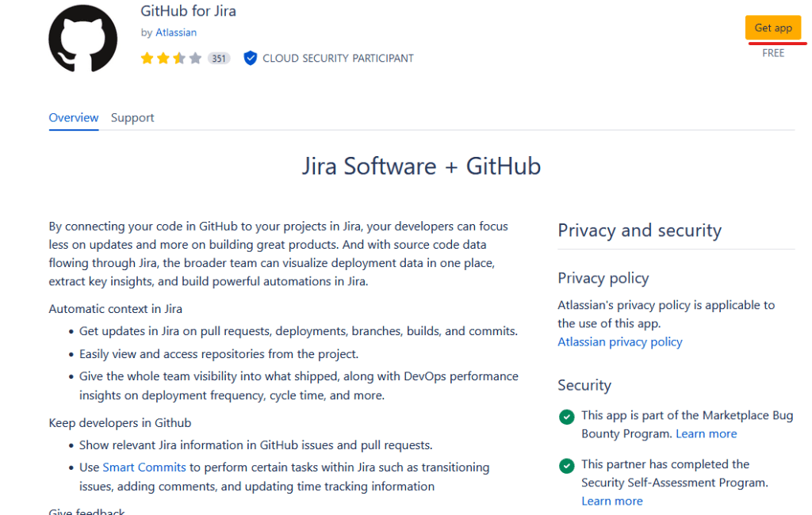Select the half-filled third rating star
The width and height of the screenshot is (812, 515).
(x=179, y=59)
